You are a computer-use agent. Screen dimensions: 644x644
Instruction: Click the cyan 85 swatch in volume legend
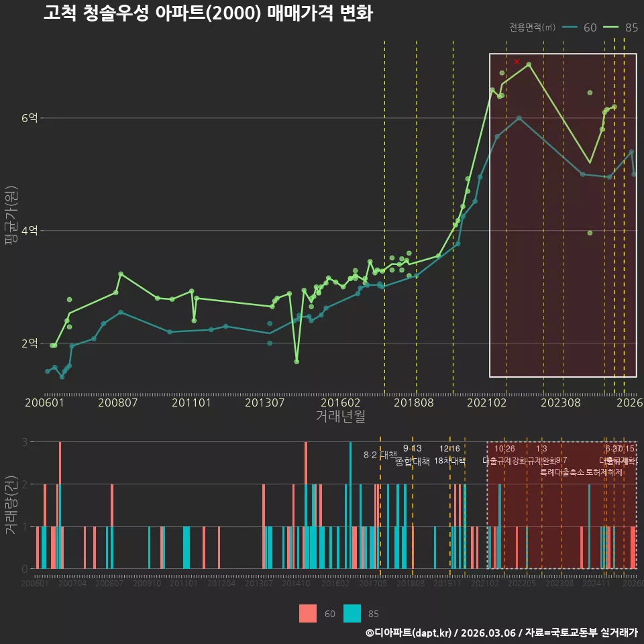pyautogui.click(x=352, y=614)
